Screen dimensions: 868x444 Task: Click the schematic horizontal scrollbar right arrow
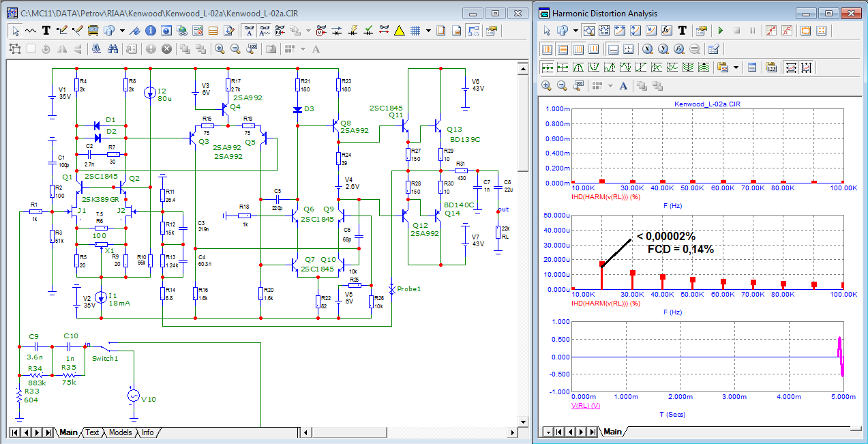coord(511,432)
